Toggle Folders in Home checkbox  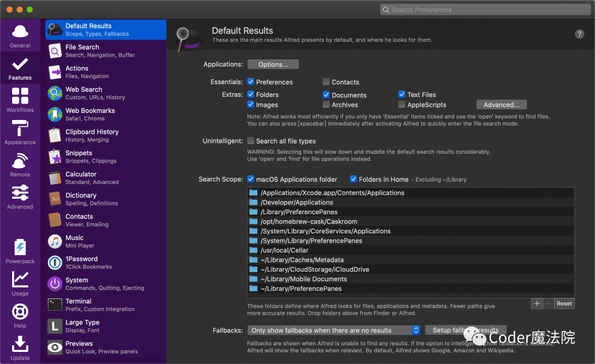click(353, 179)
